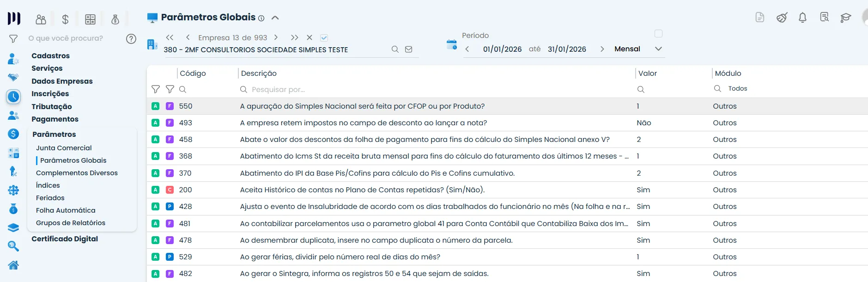
Task: Open the document icon in the top right toolbar
Action: [x=759, y=18]
